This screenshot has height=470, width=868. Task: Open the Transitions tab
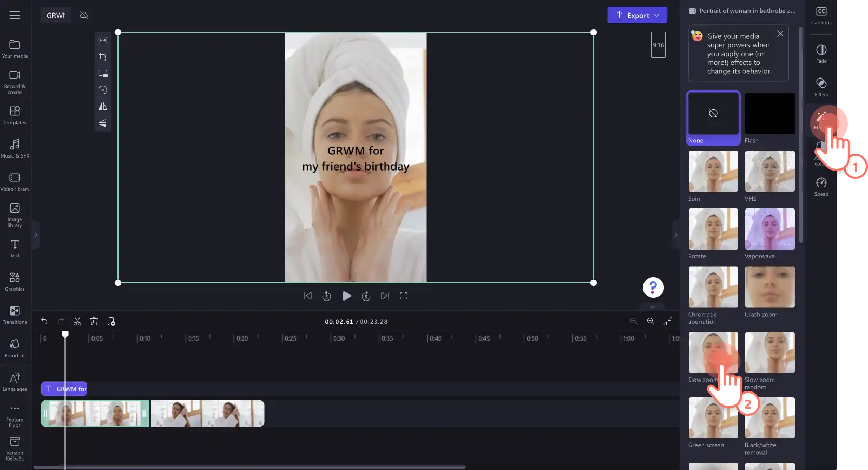pos(15,315)
